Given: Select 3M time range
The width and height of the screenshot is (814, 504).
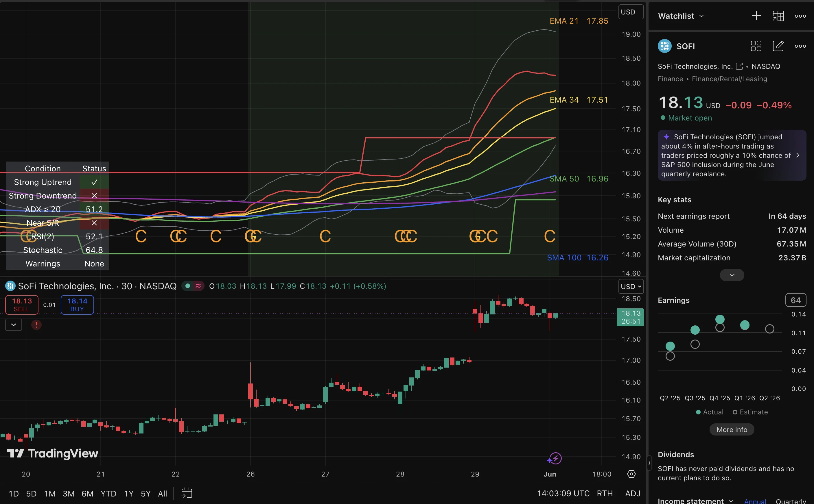Looking at the screenshot, I should point(68,493).
